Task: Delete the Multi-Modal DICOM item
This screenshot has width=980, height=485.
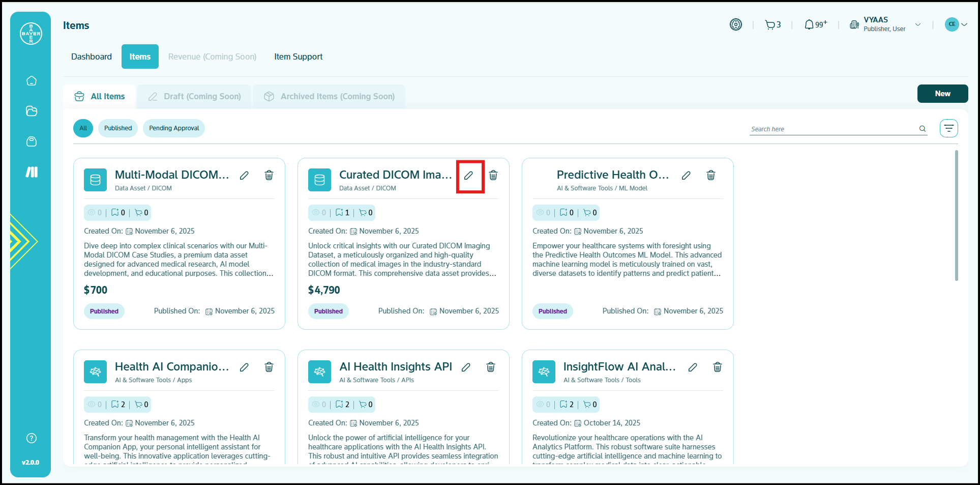Action: 269,176
